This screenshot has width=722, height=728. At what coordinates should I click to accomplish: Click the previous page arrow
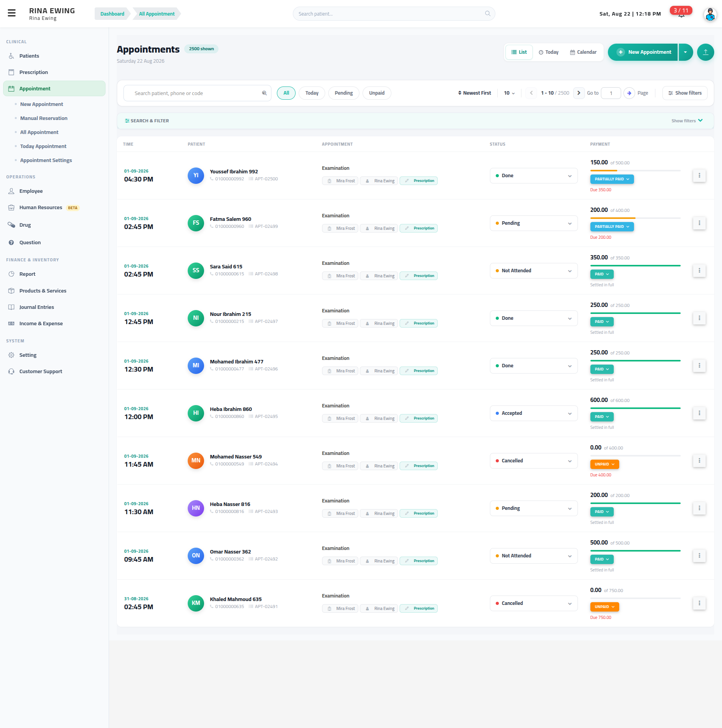(531, 93)
